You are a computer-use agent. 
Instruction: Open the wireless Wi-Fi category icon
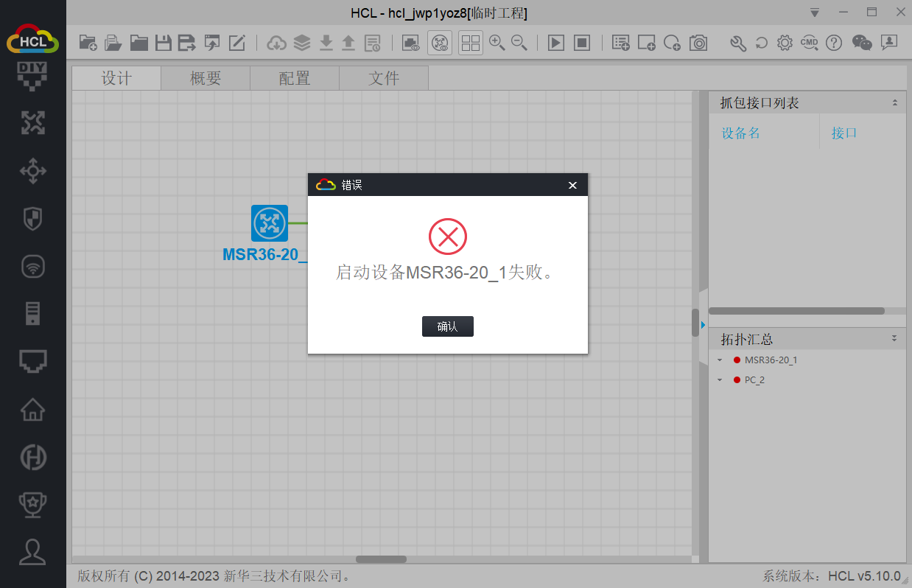coord(32,266)
